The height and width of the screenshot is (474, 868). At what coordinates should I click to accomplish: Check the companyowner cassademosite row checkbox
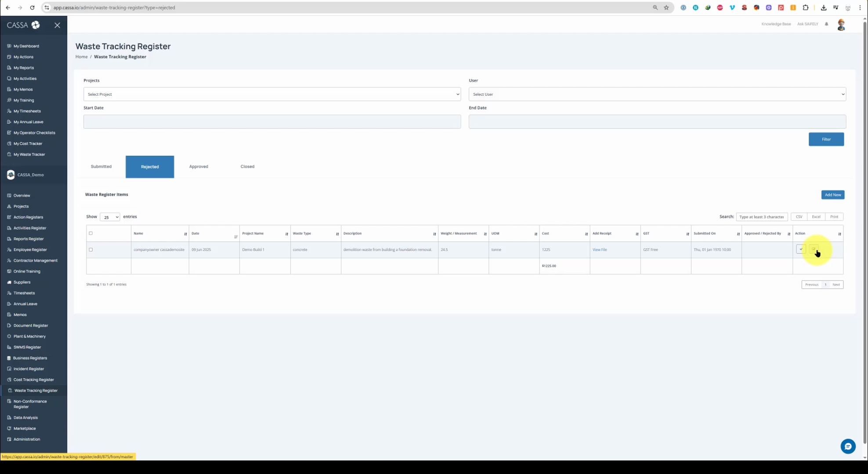click(91, 250)
